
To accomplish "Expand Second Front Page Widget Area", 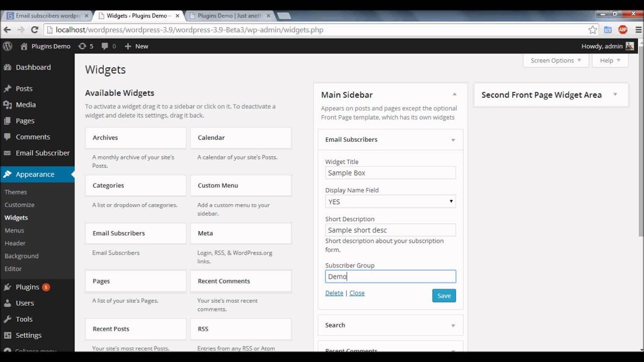I will pyautogui.click(x=615, y=95).
